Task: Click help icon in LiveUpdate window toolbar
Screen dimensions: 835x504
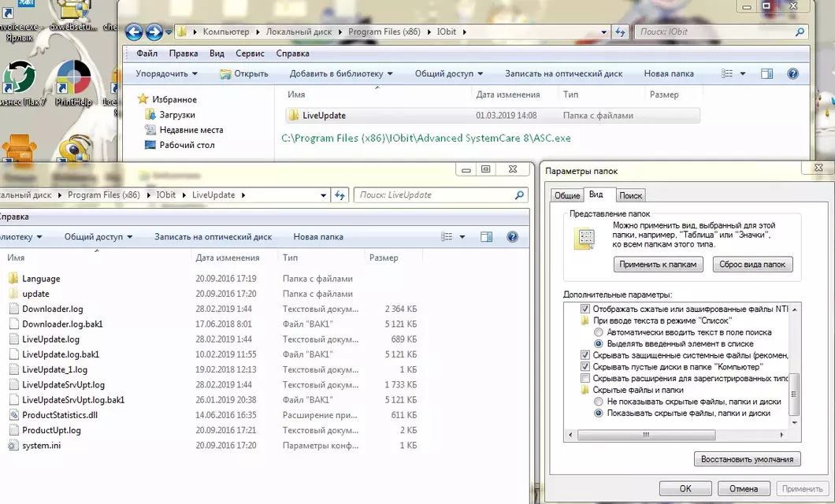Action: coord(512,237)
